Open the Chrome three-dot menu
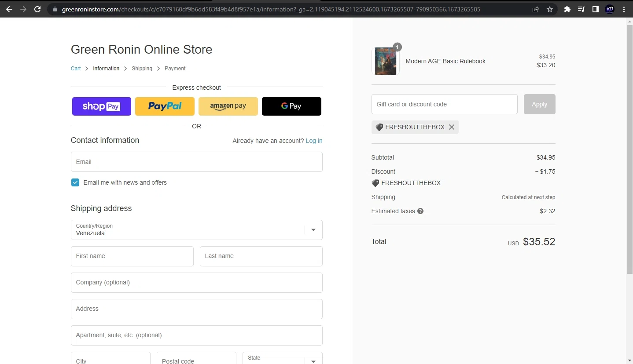Screen dimensions: 633x364 624,9
